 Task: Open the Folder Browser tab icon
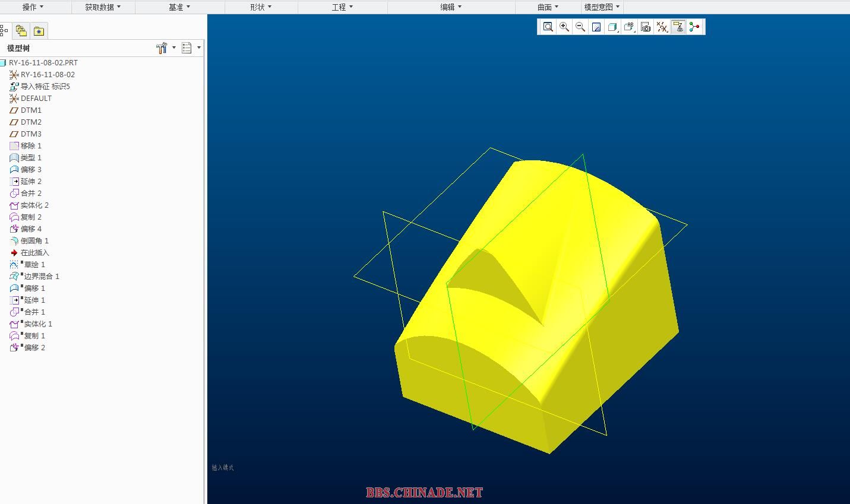[21, 31]
